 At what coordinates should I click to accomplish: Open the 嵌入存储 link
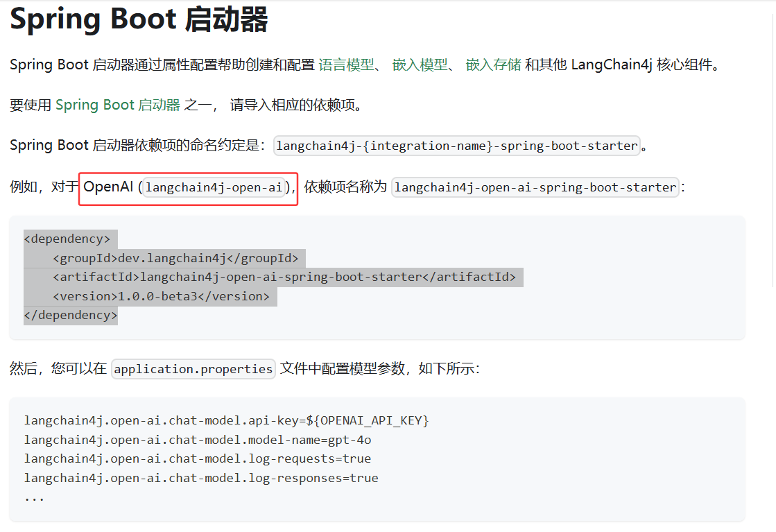(493, 65)
